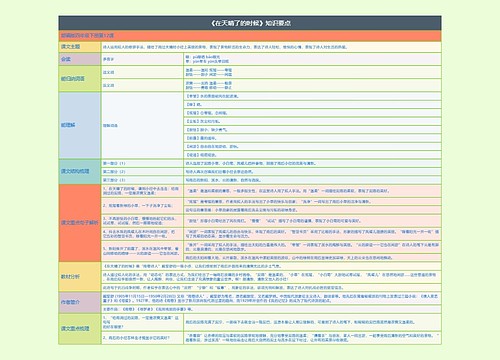The width and height of the screenshot is (500, 360).
Task: Select the 课文结构梳理 category cell
Action: (x=80, y=171)
